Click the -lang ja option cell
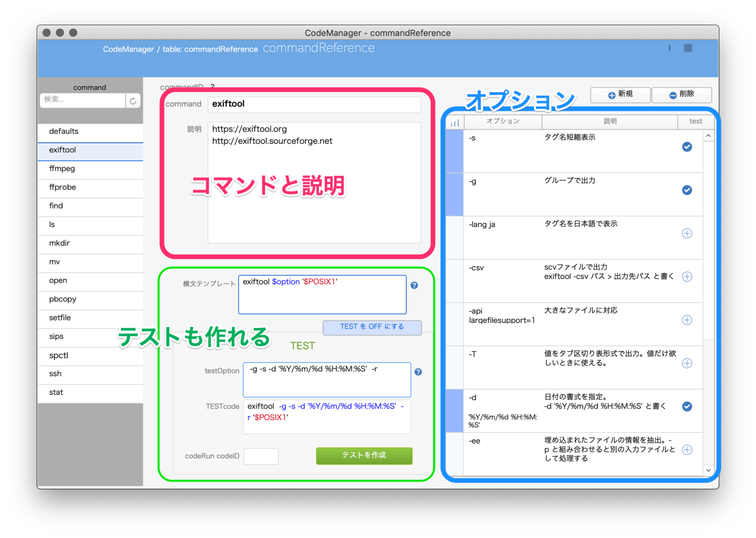This screenshot has height=538, width=756. [503, 238]
